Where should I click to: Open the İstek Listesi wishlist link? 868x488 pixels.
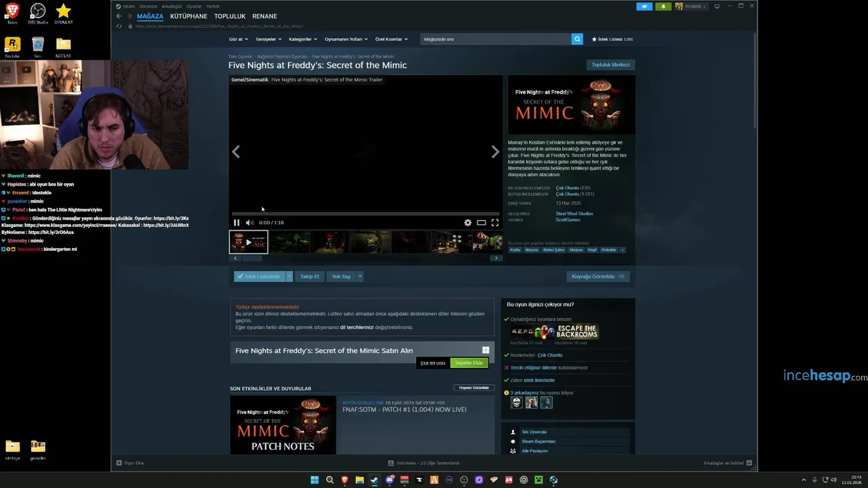[x=612, y=39]
